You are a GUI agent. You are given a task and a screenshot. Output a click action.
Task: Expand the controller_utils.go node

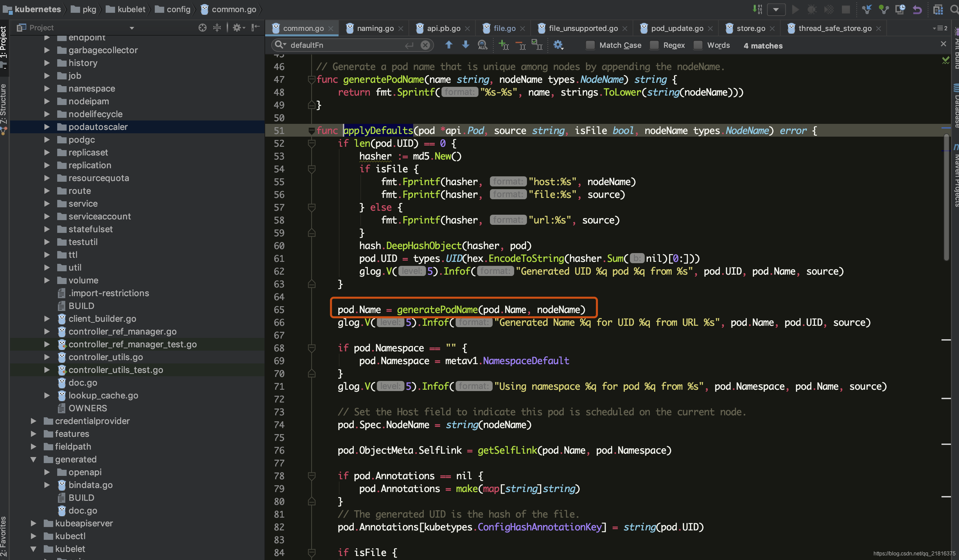47,357
